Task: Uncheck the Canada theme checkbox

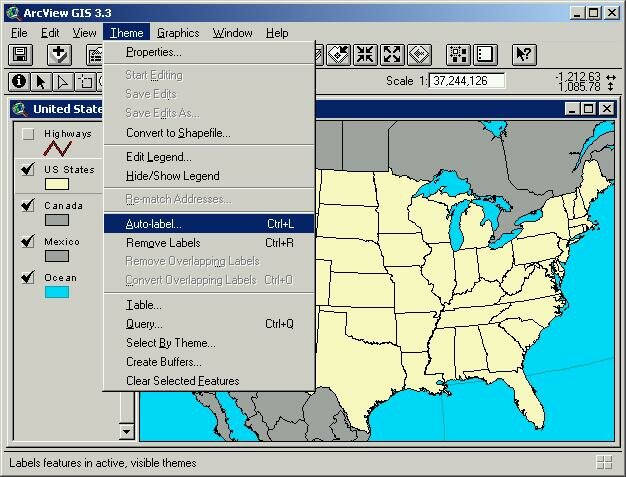Action: [28, 206]
